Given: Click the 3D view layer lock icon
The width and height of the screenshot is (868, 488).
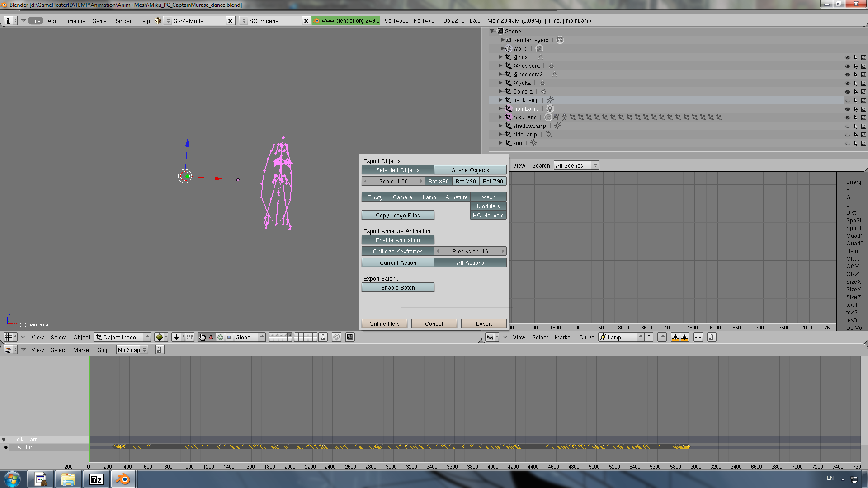Looking at the screenshot, I should pyautogui.click(x=323, y=337).
